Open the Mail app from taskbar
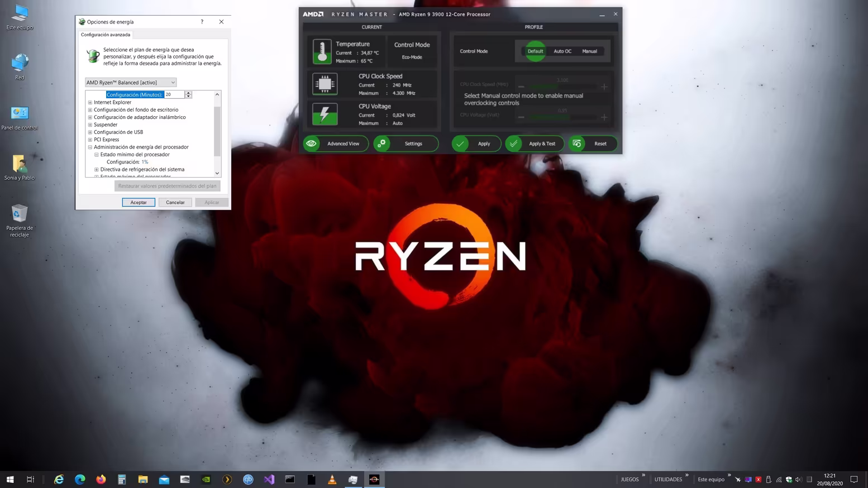The height and width of the screenshot is (488, 868). (x=164, y=480)
